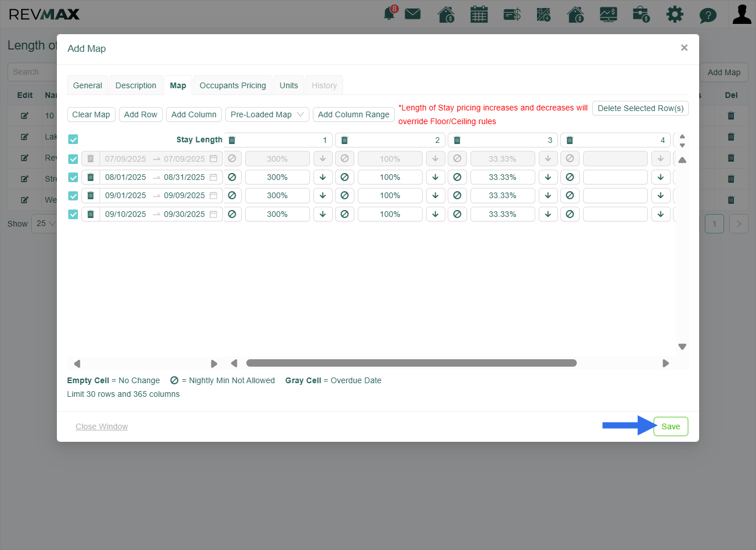Select the Map tab
The width and height of the screenshot is (756, 550).
click(178, 85)
